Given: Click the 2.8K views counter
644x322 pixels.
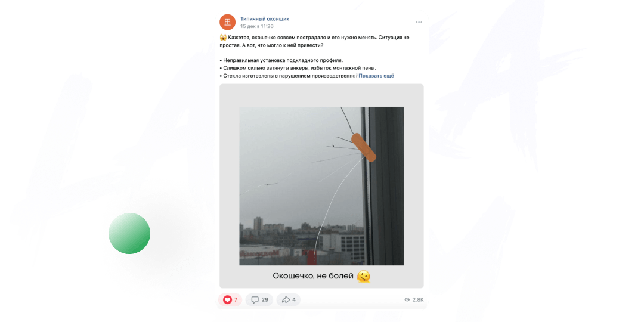Looking at the screenshot, I should (x=418, y=300).
